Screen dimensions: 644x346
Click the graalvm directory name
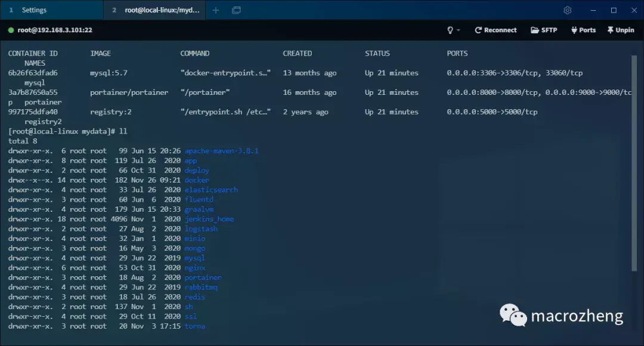tap(199, 209)
